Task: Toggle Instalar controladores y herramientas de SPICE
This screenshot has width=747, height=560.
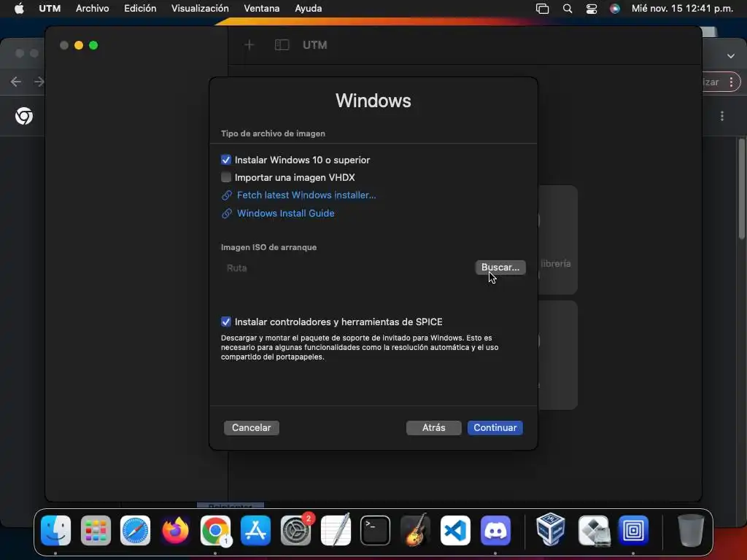Action: (x=226, y=322)
